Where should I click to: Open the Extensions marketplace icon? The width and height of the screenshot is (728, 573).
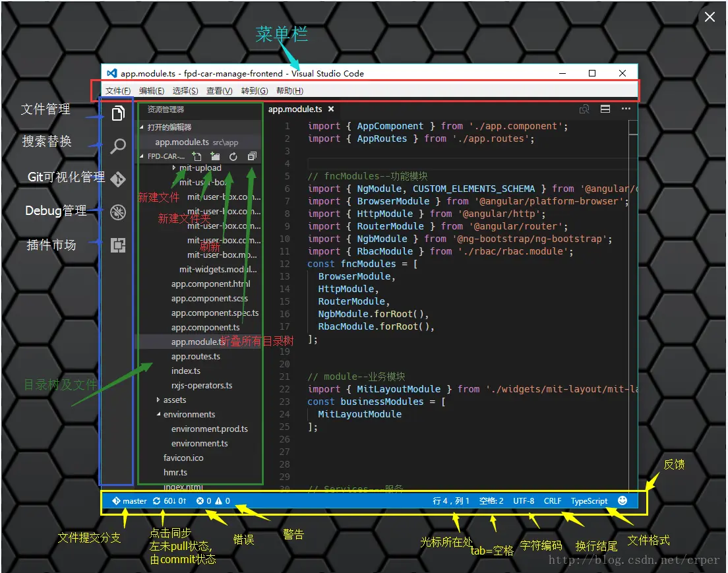point(118,245)
